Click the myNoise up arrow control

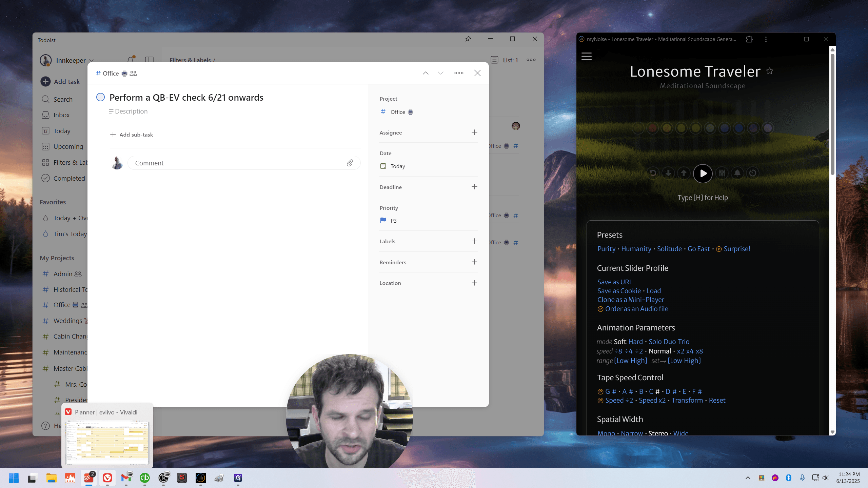point(684,173)
